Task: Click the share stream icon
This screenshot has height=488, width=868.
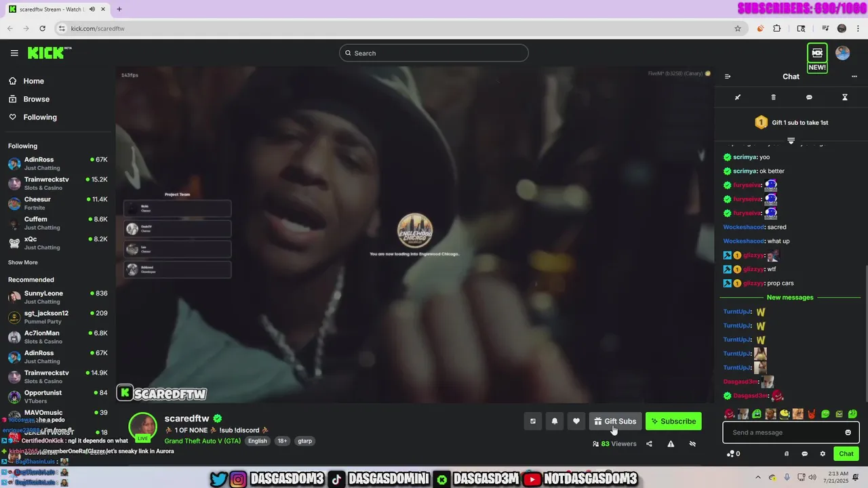Action: (x=649, y=444)
